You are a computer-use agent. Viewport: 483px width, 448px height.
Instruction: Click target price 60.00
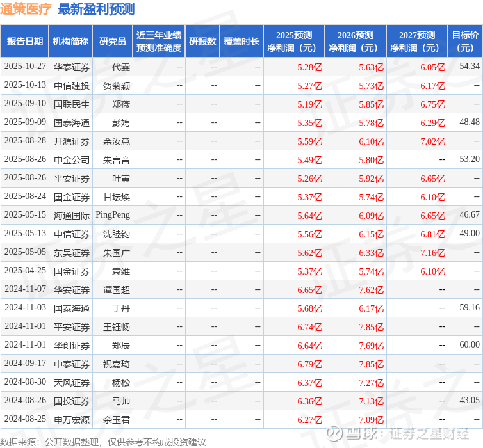click(x=470, y=345)
